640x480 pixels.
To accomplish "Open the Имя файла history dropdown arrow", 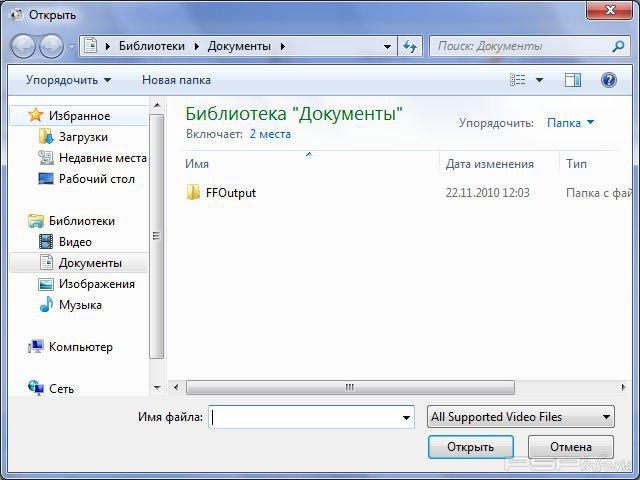I will (x=406, y=417).
